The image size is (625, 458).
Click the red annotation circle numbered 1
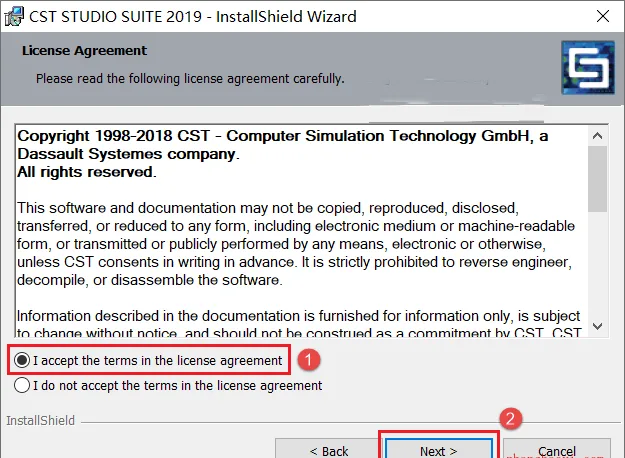pos(308,360)
